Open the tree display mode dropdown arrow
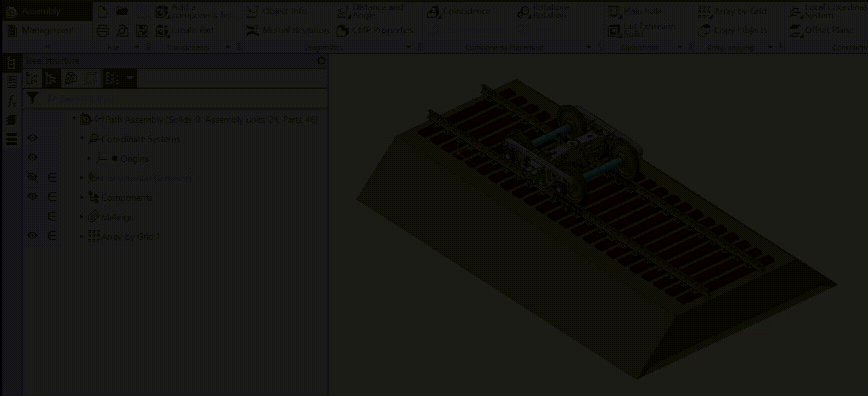Viewport: 868px width, 396px height. pos(130,78)
